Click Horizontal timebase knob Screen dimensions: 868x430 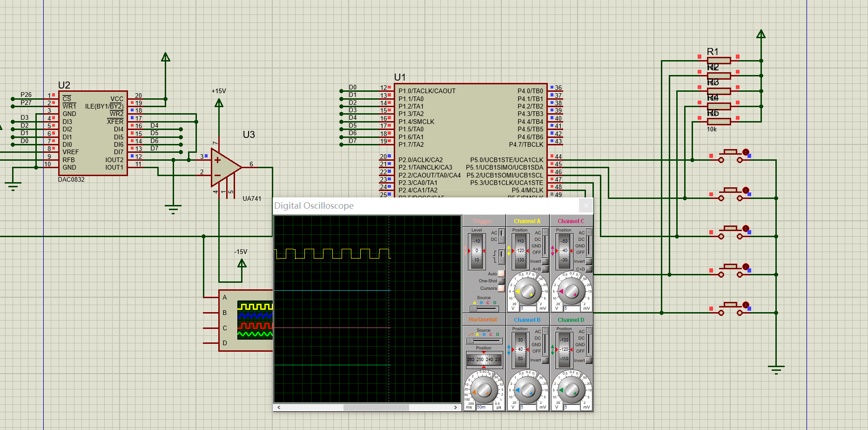(x=484, y=390)
